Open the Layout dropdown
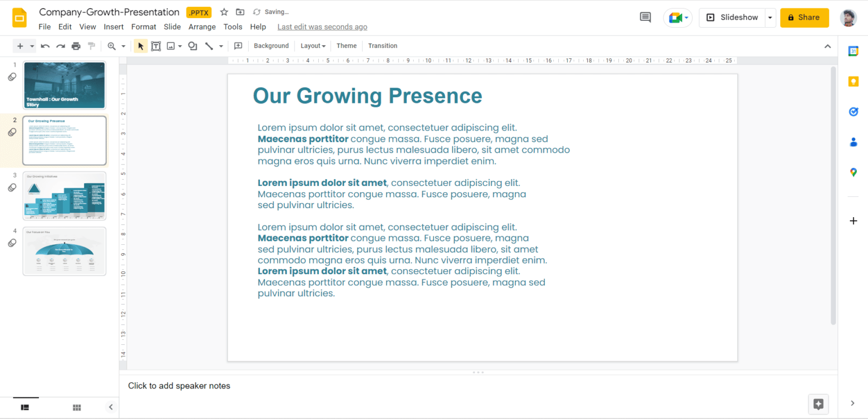Screen dimensions: 868x419 (x=313, y=46)
